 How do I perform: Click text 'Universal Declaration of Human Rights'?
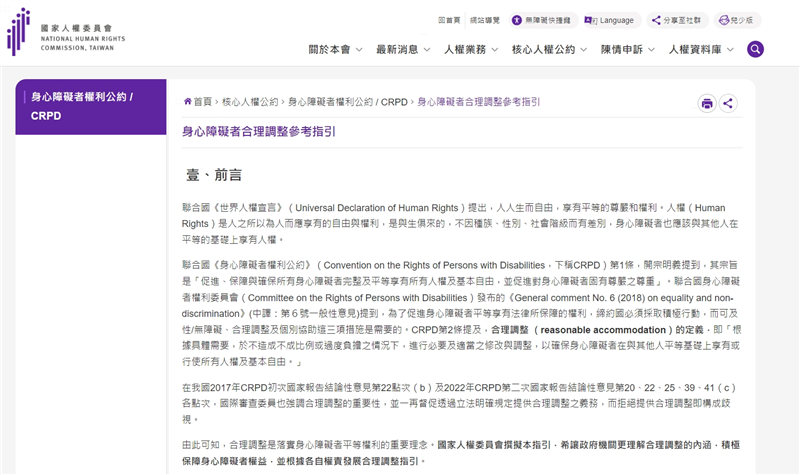(x=377, y=208)
